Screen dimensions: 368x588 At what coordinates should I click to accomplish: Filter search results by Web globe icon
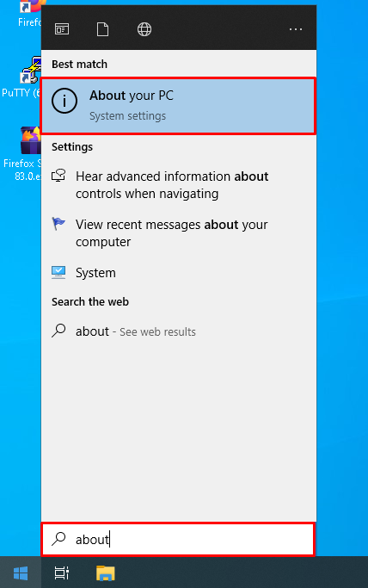coord(144,29)
